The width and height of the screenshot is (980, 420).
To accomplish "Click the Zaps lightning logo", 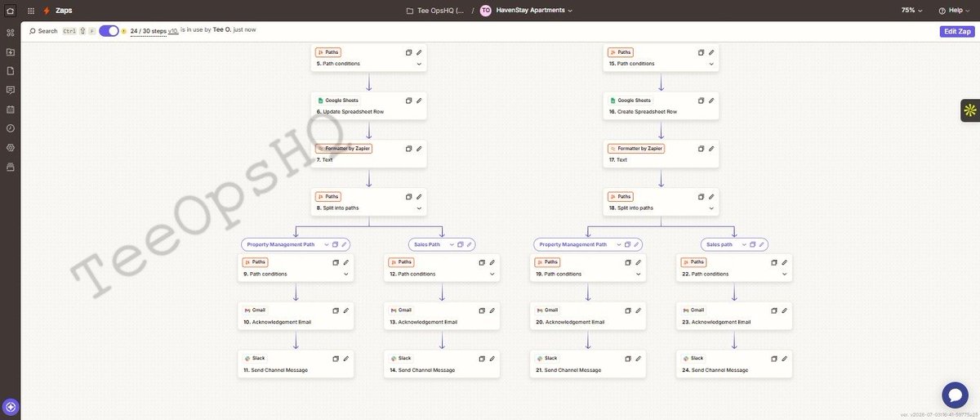I will 47,11.
